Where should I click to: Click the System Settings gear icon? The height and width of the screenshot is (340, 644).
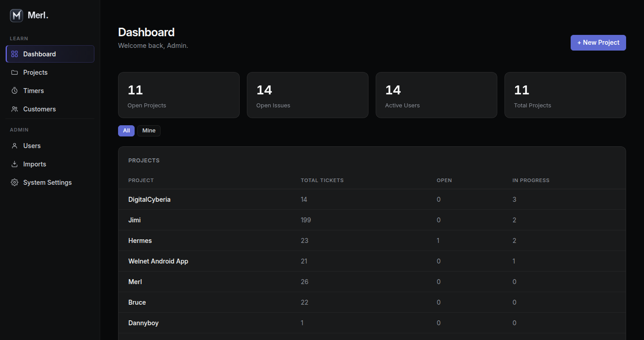15,183
